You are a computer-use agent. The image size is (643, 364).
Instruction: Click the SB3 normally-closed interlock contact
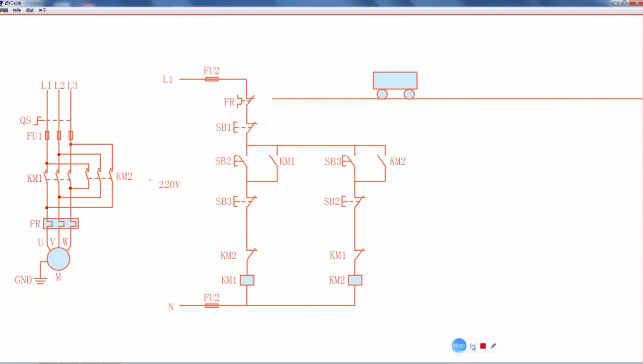245,202
